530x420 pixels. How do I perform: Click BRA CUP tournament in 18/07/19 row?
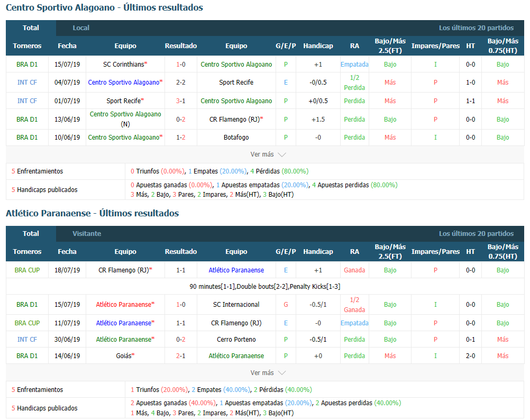coord(27,270)
